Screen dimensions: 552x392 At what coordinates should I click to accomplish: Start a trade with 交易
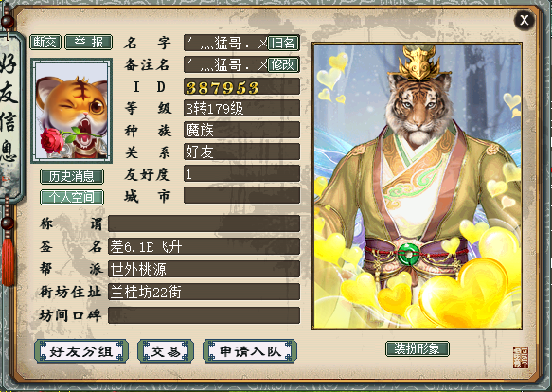(166, 351)
